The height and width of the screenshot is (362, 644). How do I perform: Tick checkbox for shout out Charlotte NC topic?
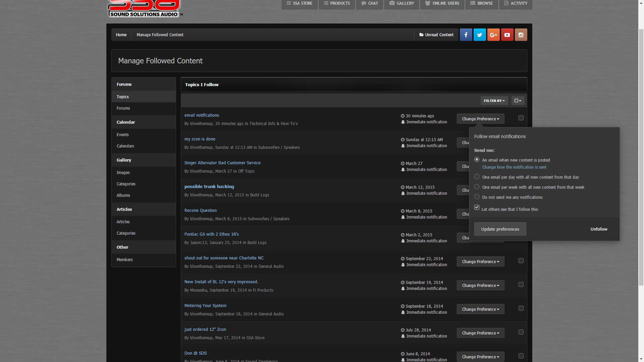click(521, 261)
